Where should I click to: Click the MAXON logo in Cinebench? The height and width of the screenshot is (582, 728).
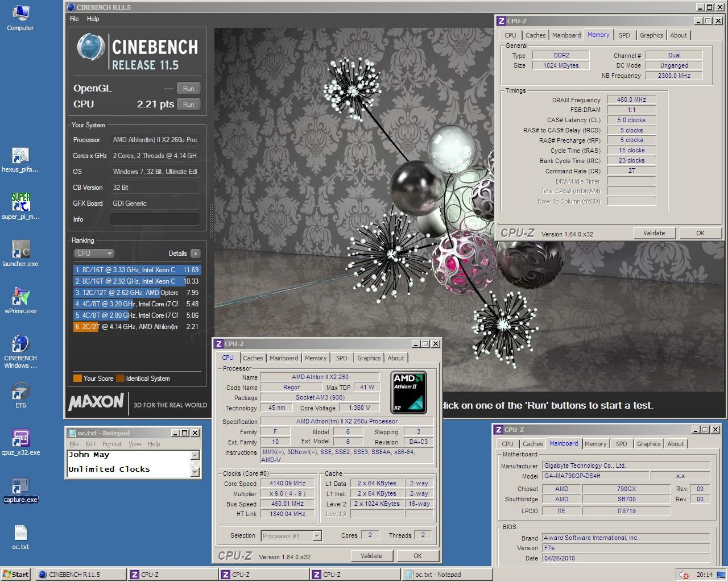click(96, 402)
